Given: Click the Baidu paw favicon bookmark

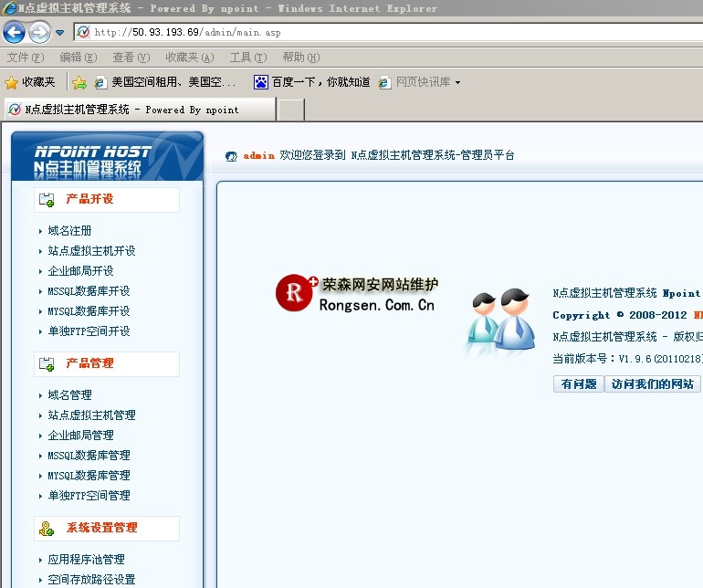Looking at the screenshot, I should click(x=261, y=82).
